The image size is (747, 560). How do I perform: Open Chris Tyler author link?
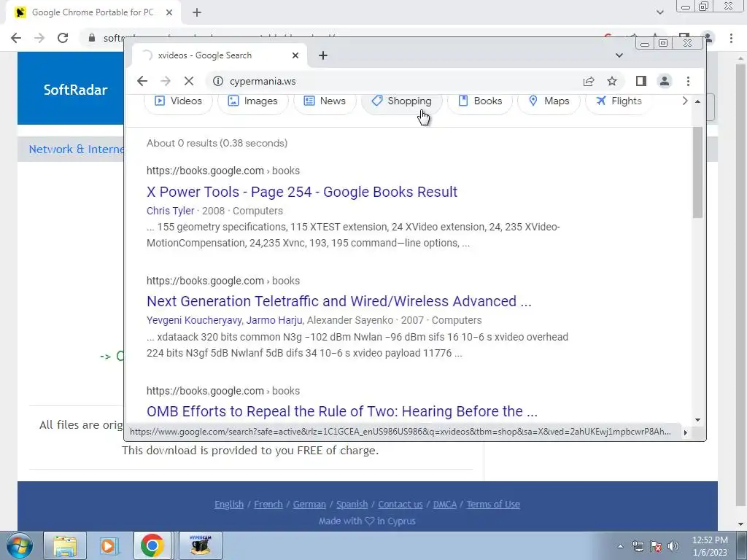click(x=171, y=211)
